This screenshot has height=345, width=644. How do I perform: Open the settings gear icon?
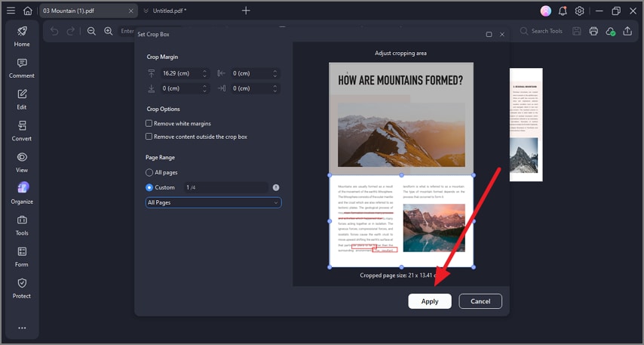tap(579, 11)
